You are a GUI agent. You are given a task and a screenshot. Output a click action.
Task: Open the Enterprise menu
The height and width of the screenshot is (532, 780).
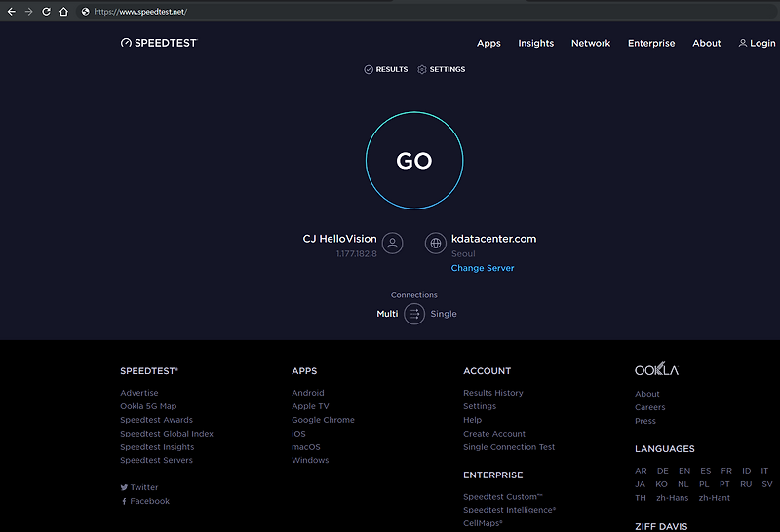coord(651,43)
